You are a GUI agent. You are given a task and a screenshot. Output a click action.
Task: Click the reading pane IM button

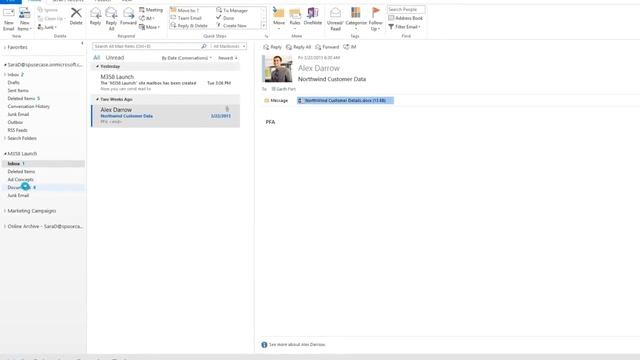pyautogui.click(x=350, y=47)
